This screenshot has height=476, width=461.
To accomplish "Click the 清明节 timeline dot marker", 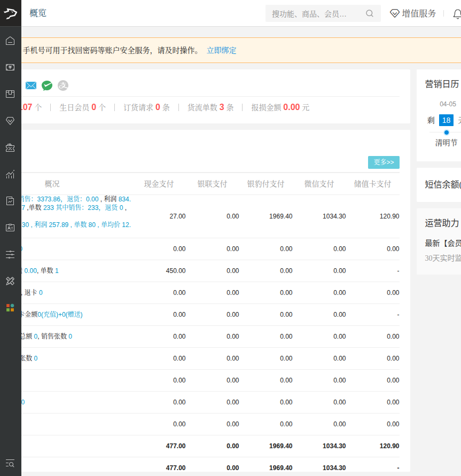I will coord(446,132).
